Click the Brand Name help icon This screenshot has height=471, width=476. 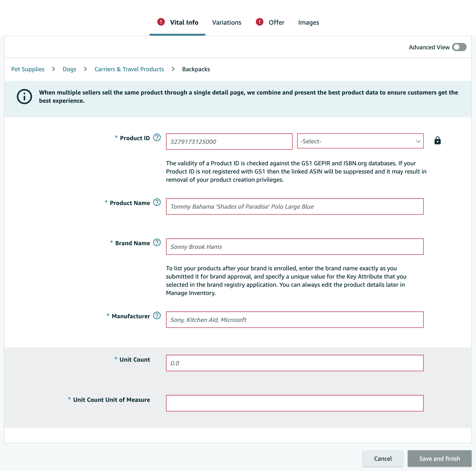(x=157, y=242)
